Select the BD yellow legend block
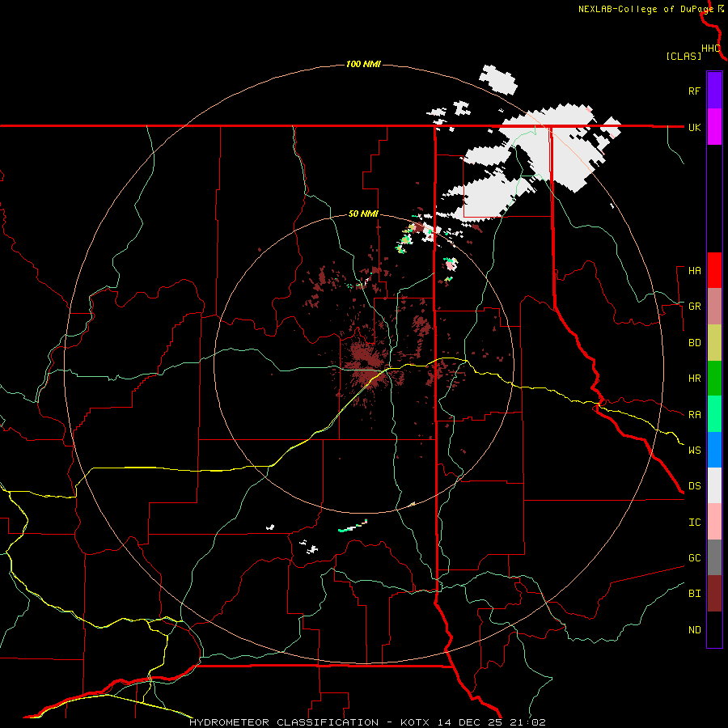Screen dimensions: 728x728 tap(714, 343)
